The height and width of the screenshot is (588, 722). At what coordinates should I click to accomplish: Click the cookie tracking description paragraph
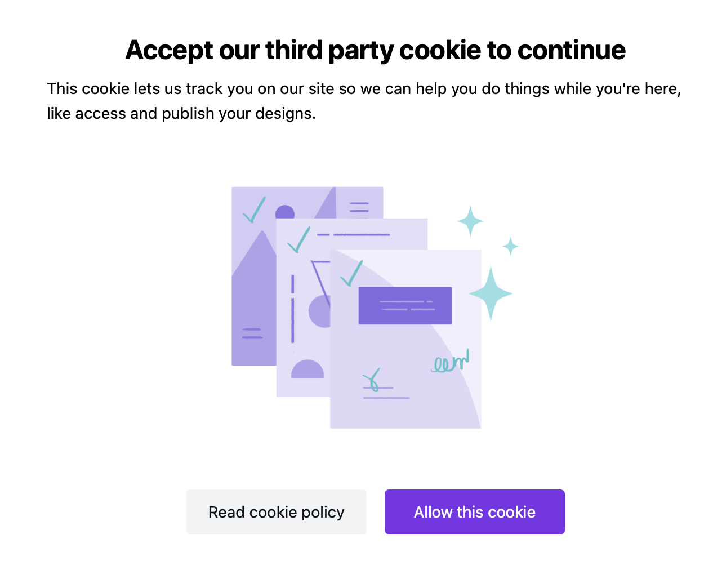364,101
